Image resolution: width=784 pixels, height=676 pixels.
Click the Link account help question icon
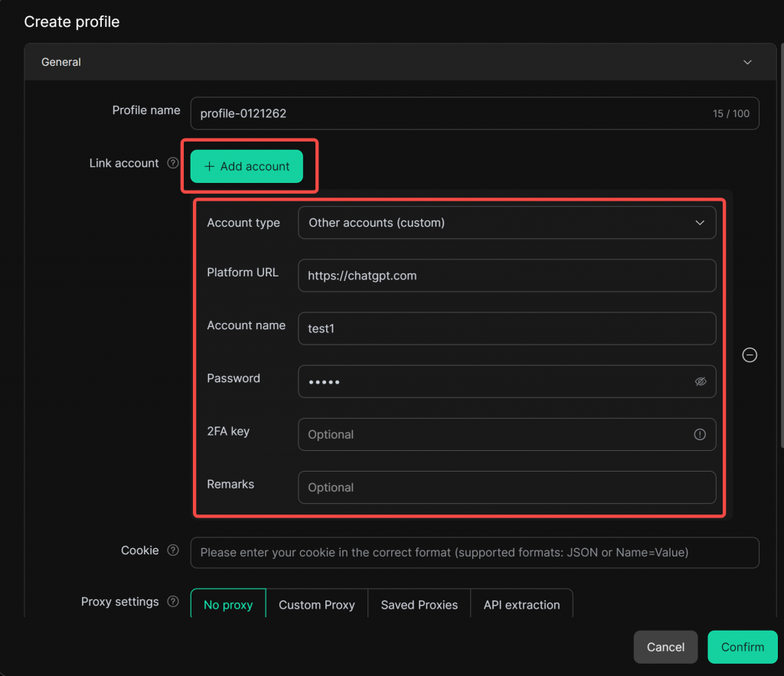point(173,163)
